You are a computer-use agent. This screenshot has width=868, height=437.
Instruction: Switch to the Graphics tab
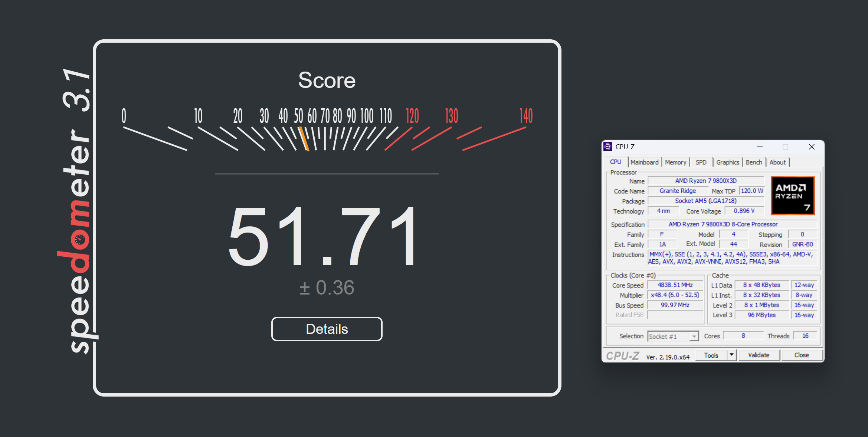tap(728, 162)
